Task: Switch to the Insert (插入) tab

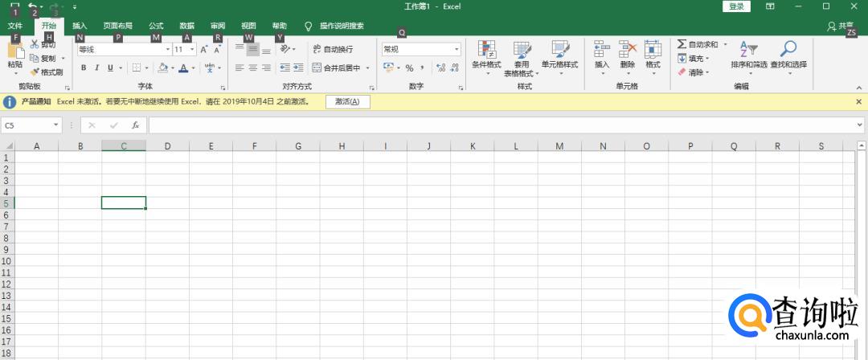Action: point(80,26)
